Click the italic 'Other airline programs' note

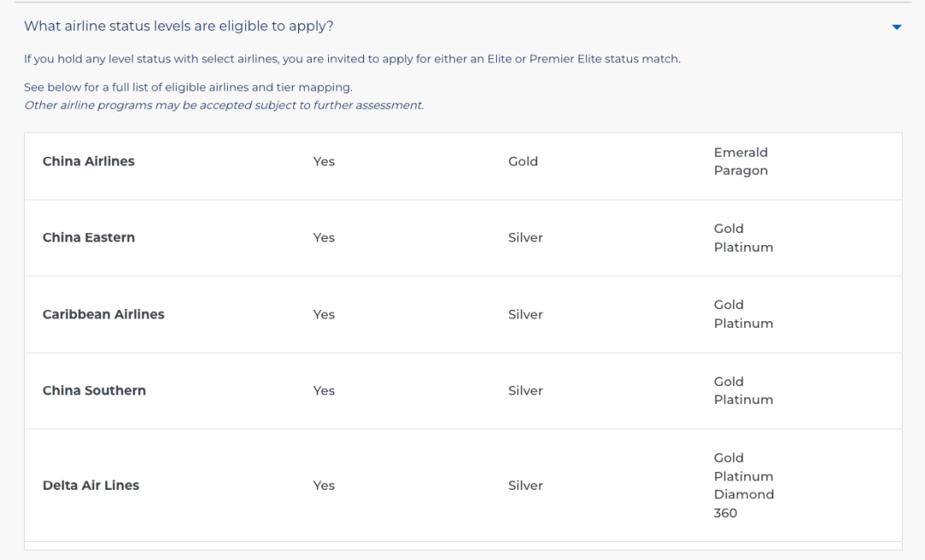tap(224, 105)
